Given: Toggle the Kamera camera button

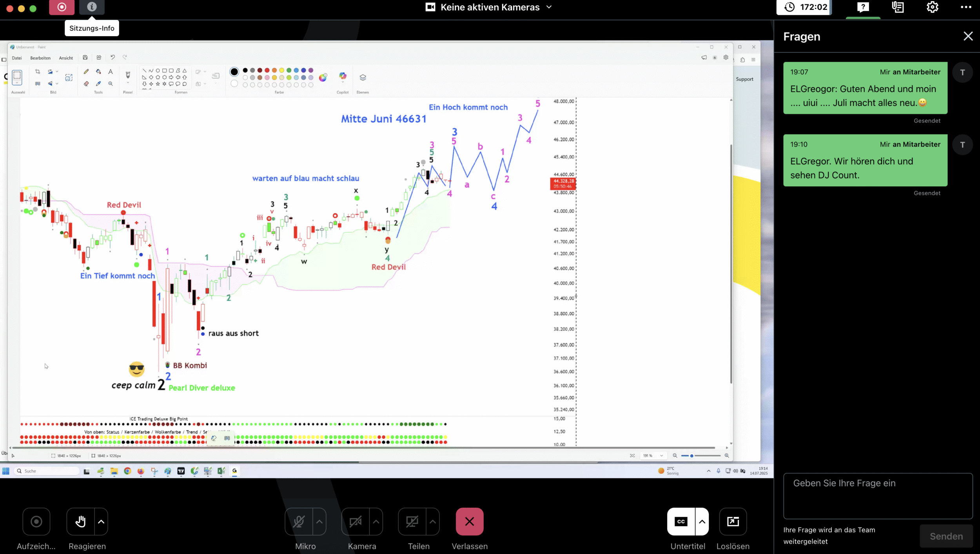Looking at the screenshot, I should (356, 521).
